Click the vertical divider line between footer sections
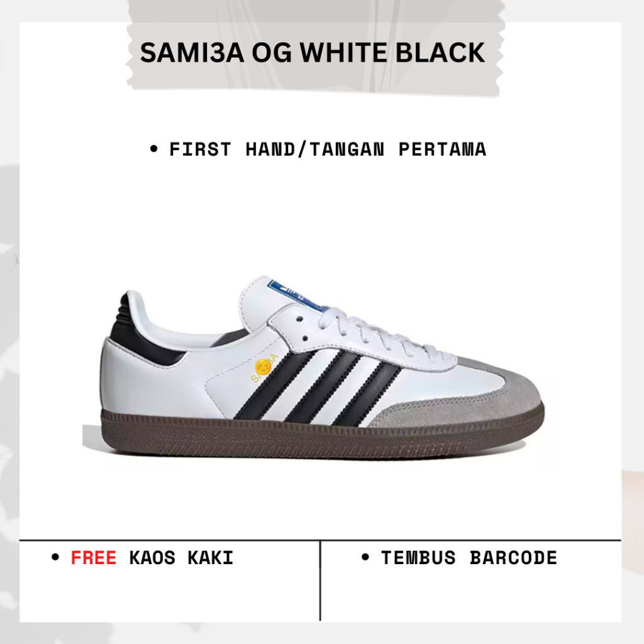 [x=320, y=580]
